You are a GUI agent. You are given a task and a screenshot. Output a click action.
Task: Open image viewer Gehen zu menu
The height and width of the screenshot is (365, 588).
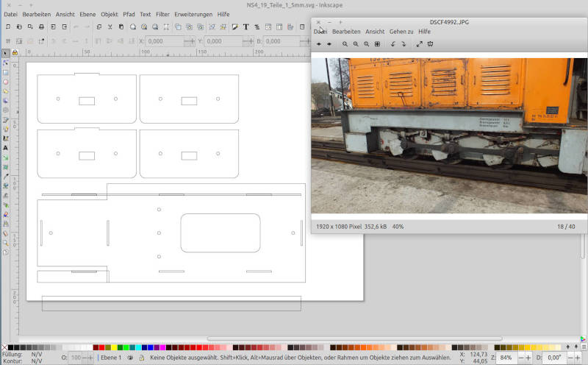coord(401,32)
